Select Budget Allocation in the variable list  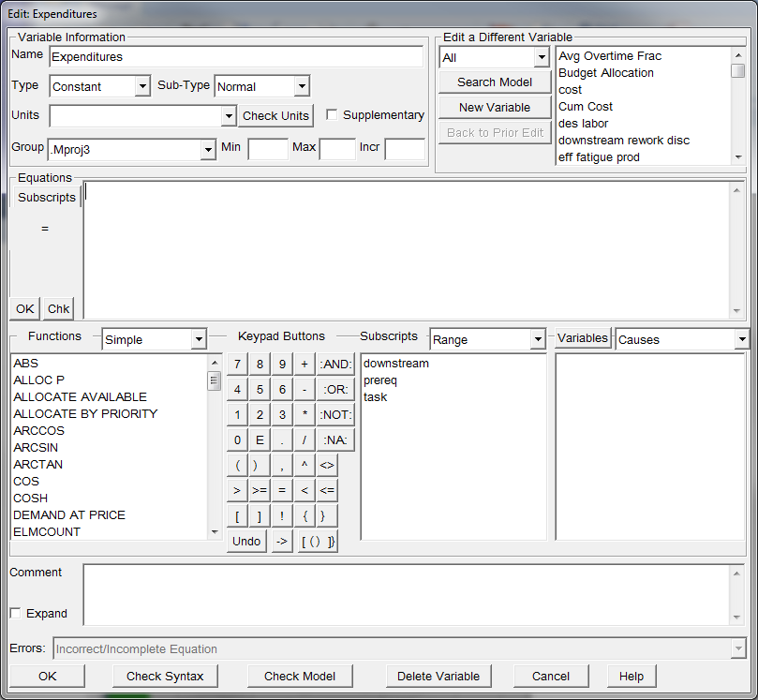tap(606, 73)
